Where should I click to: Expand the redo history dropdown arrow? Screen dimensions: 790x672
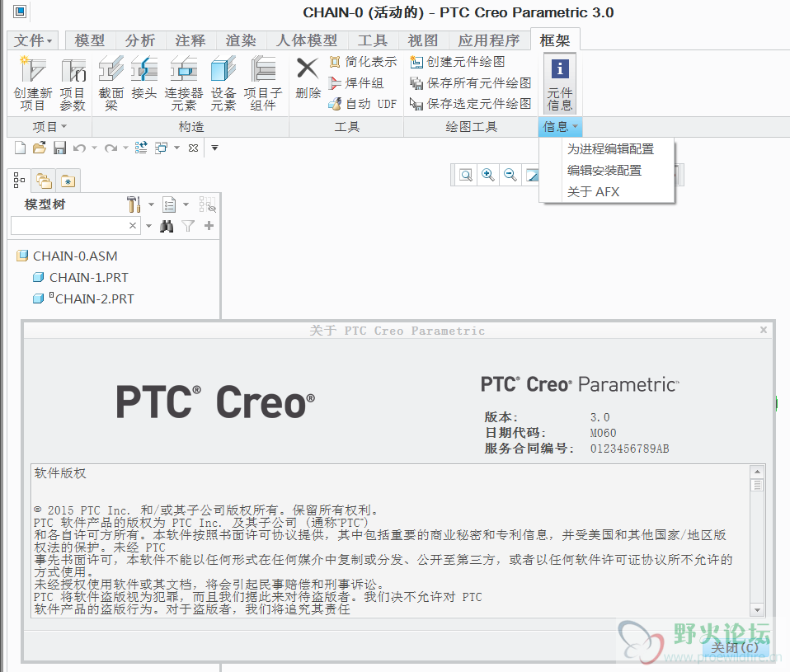[x=125, y=148]
